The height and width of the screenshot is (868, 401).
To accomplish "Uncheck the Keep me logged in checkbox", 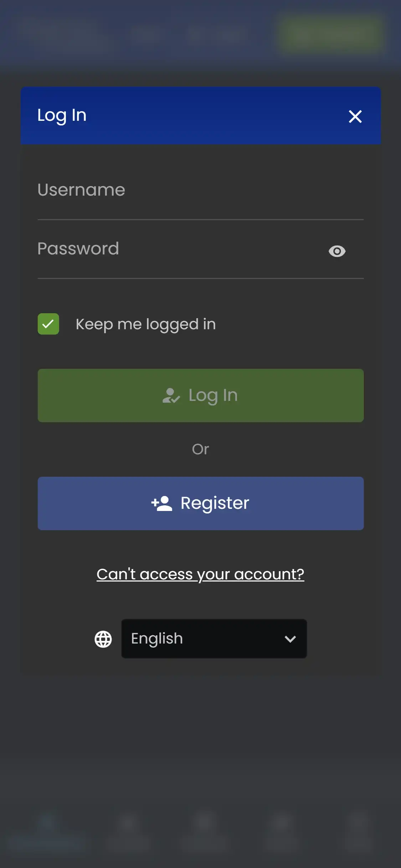I will pos(48,324).
